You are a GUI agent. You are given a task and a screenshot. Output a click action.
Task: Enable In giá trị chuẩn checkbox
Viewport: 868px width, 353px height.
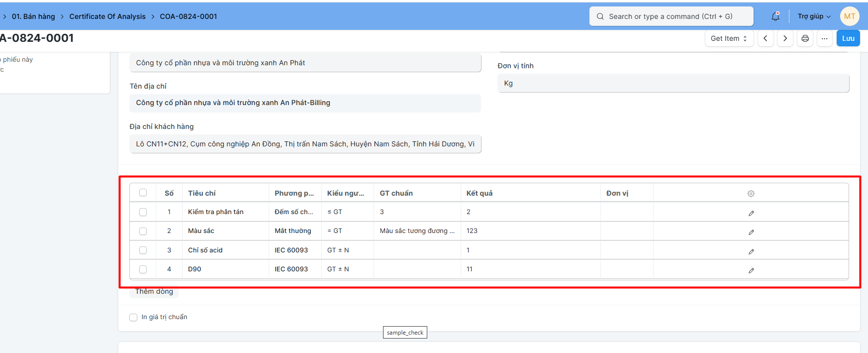(133, 317)
